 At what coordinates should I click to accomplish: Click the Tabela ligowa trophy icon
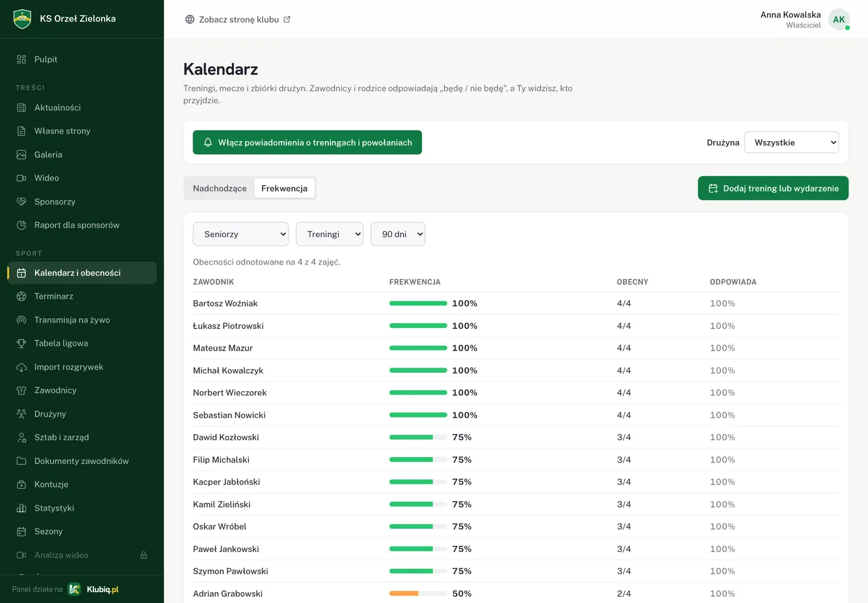pos(22,344)
